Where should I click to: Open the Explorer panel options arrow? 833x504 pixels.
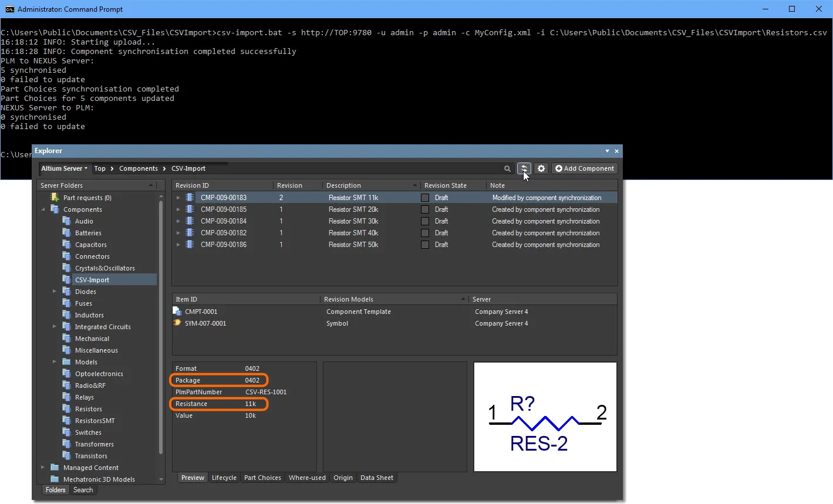pyautogui.click(x=607, y=151)
